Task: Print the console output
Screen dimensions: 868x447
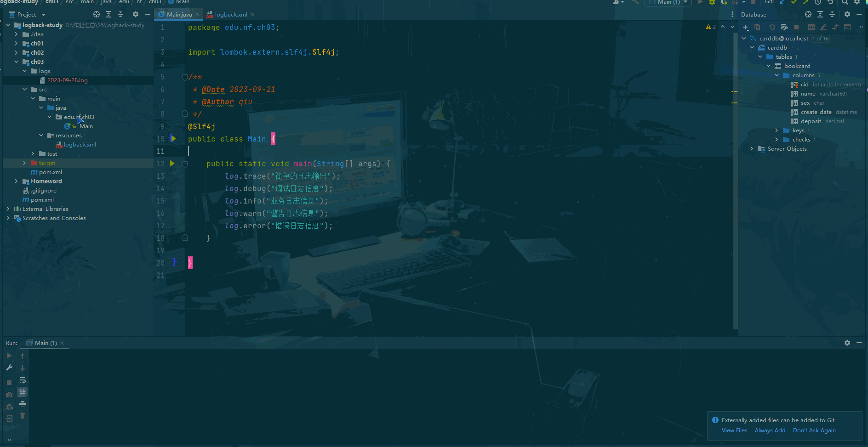Action: [x=22, y=404]
